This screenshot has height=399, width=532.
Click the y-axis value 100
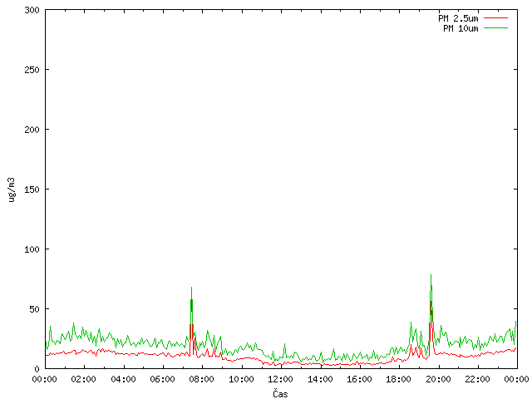click(32, 249)
